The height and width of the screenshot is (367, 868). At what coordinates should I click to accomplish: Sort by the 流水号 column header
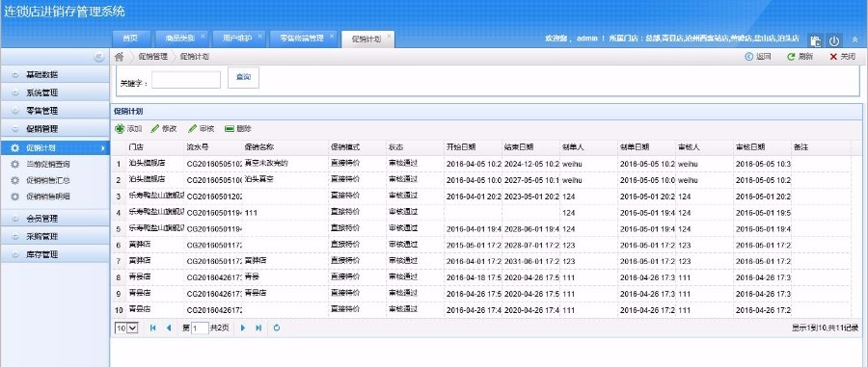[x=213, y=147]
